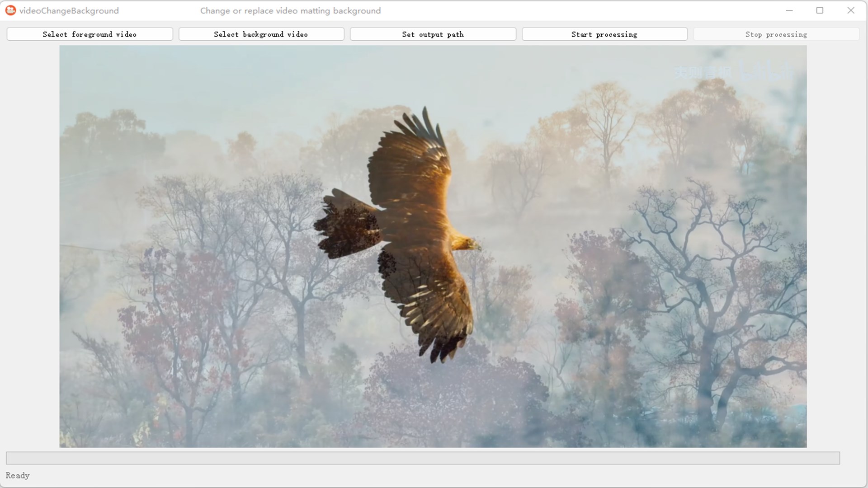
Task: Click the bilibili watermark in the preview
Action: pos(766,71)
